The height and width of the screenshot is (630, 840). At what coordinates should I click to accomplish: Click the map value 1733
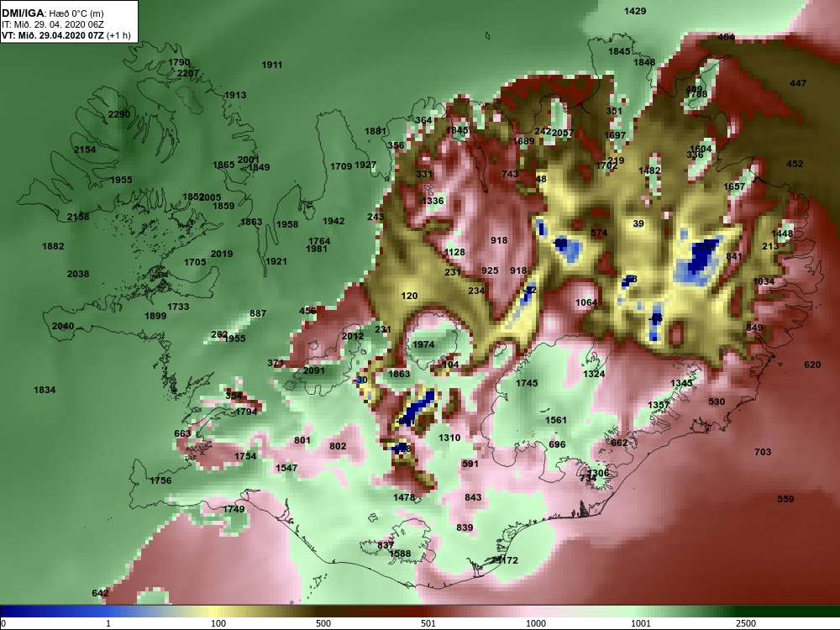[x=178, y=307]
